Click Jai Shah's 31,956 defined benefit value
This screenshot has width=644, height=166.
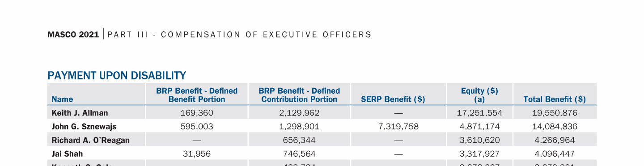click(197, 154)
